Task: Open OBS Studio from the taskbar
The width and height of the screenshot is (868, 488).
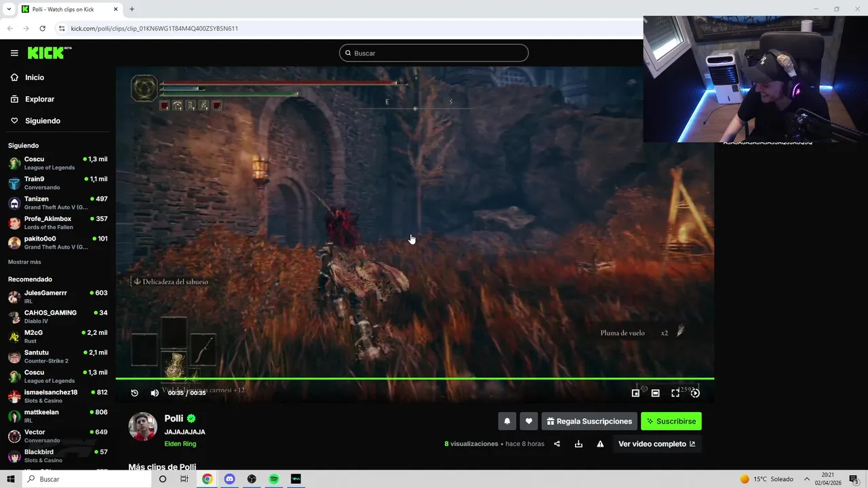Action: point(252,479)
